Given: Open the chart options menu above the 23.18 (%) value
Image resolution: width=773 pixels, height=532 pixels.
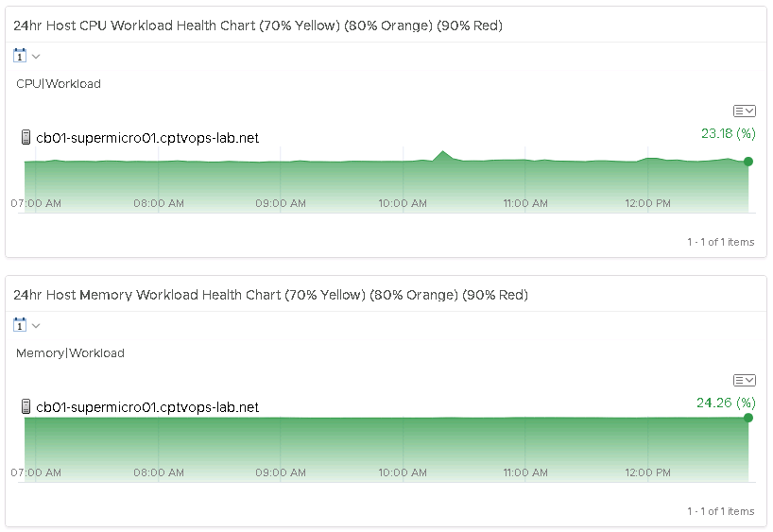Looking at the screenshot, I should 744,111.
